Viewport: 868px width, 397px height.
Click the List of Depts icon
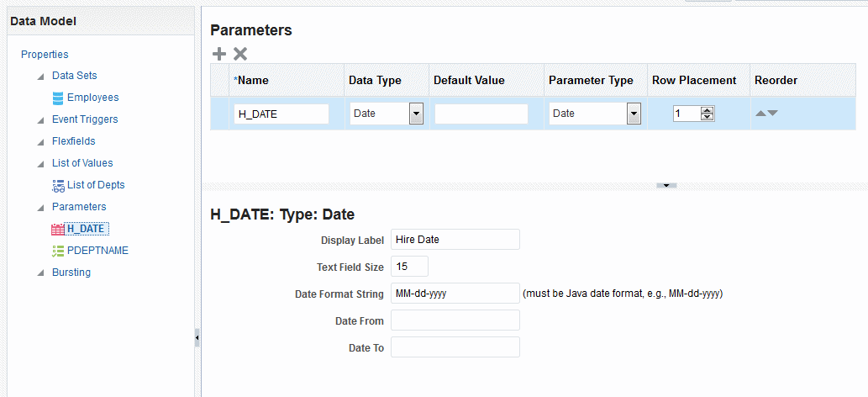(58, 185)
